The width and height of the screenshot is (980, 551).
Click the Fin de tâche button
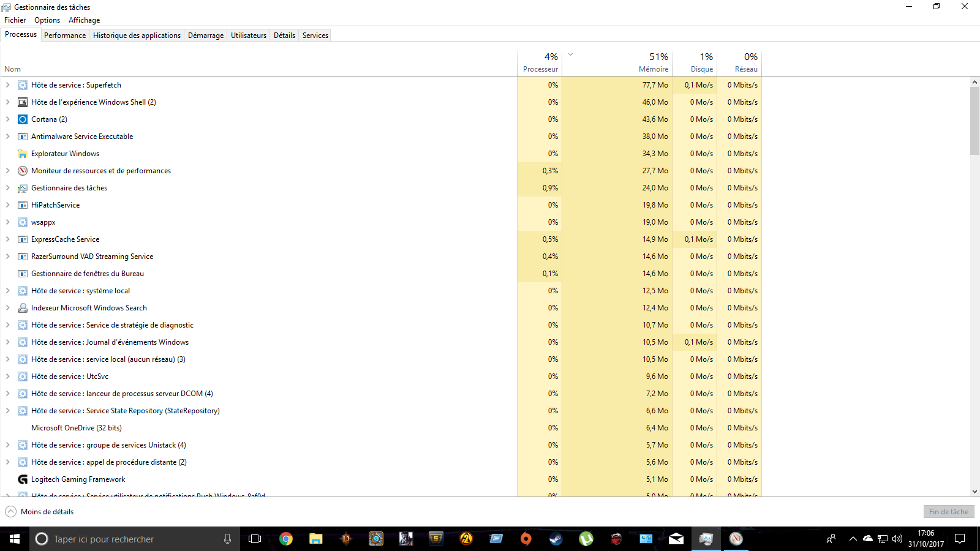[949, 512]
